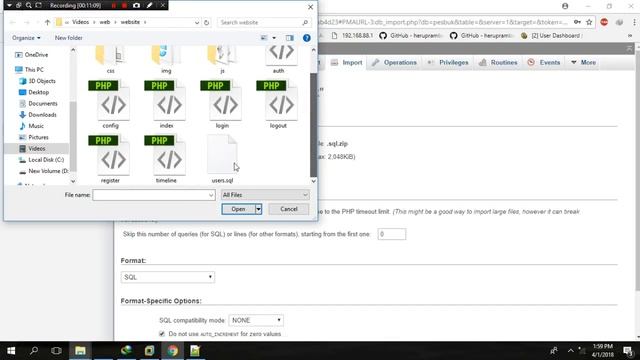Bookmark the page with star icon in Chrome
This screenshot has height=360, width=640.
pos(589,22)
